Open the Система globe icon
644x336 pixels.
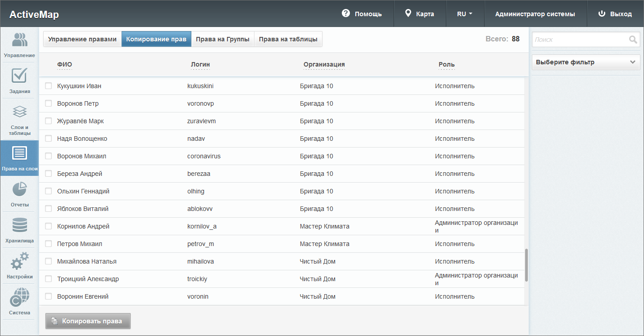coord(19,297)
